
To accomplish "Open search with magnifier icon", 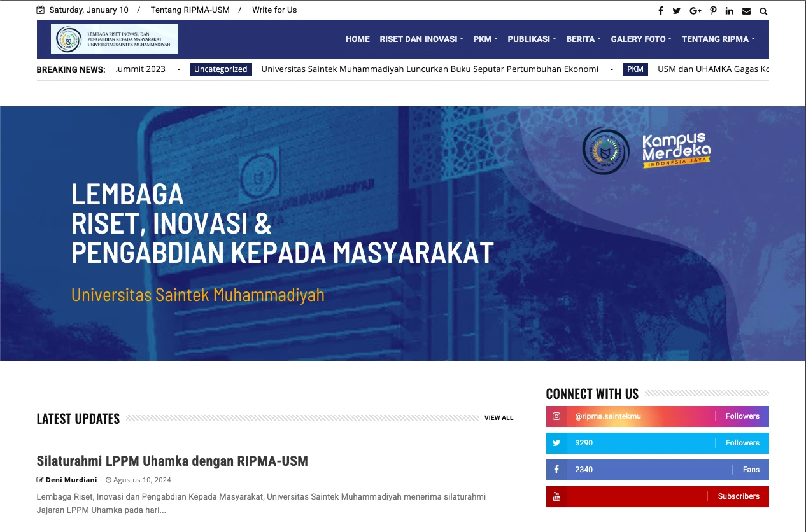I will [x=763, y=11].
